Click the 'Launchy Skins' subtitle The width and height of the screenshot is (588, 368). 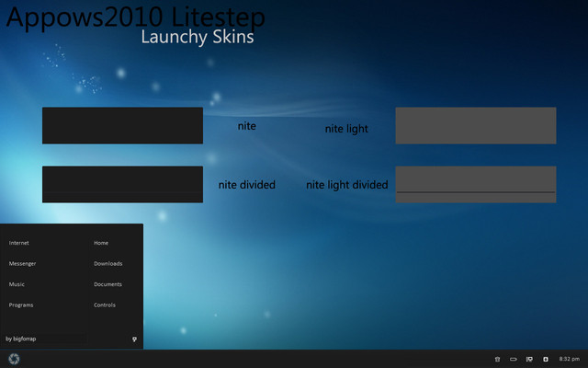pyautogui.click(x=198, y=37)
